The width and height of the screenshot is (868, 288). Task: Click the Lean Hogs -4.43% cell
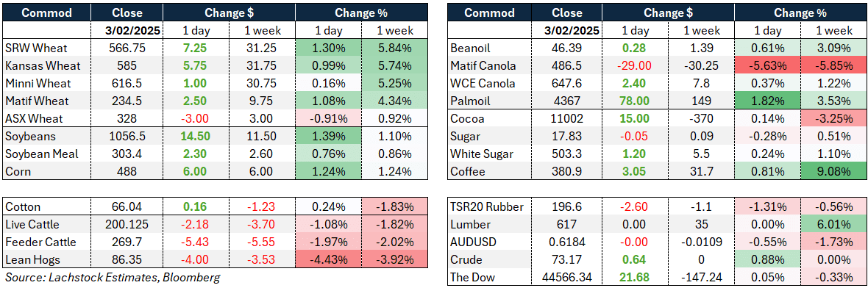pos(328,260)
